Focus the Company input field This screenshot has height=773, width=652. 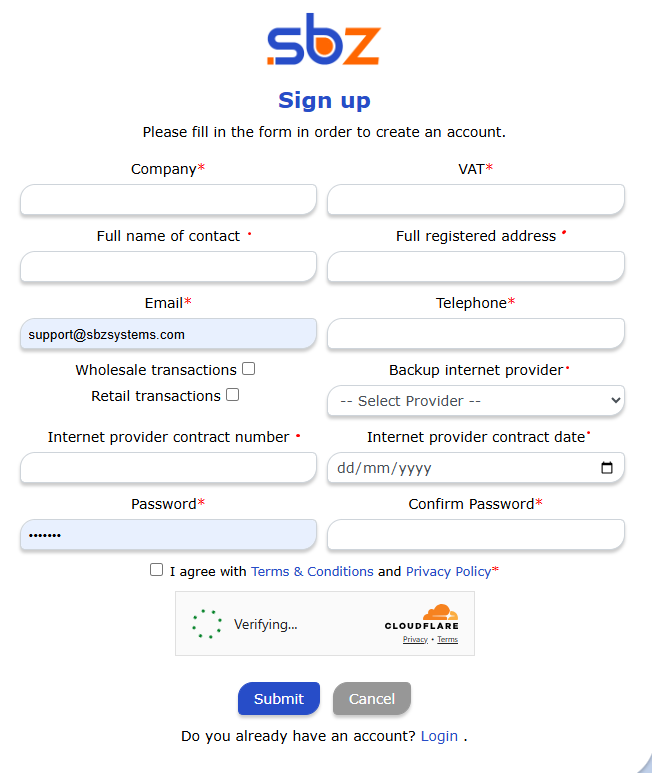[x=168, y=200]
